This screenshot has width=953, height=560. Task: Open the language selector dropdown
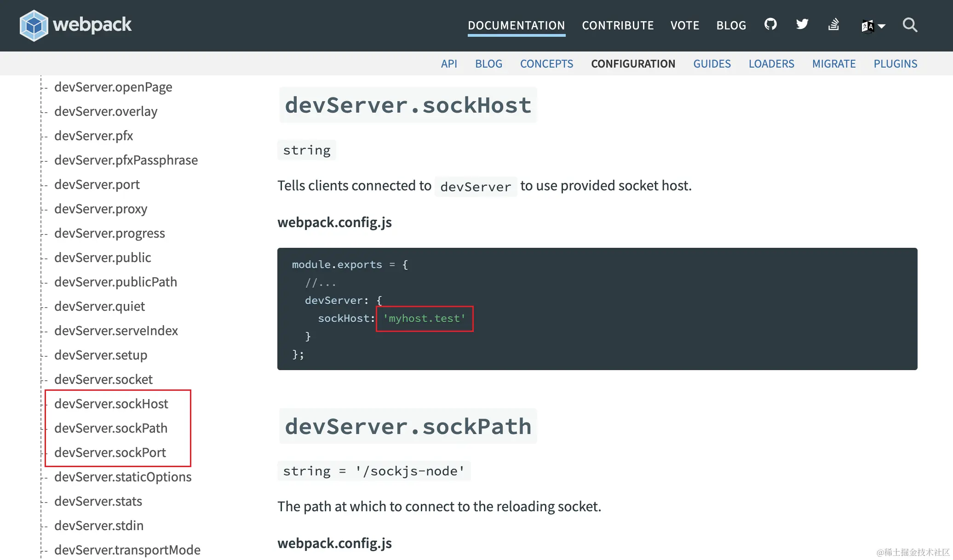pos(873,26)
